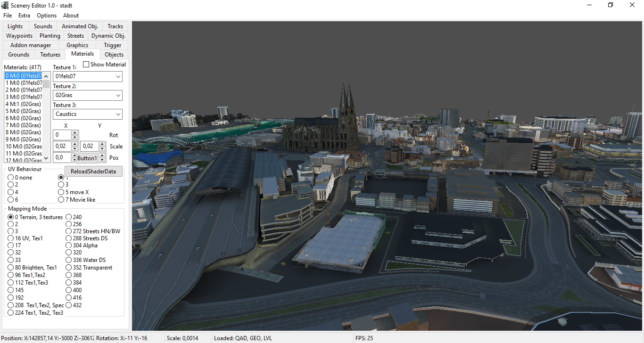Open the Extra menu

click(25, 16)
